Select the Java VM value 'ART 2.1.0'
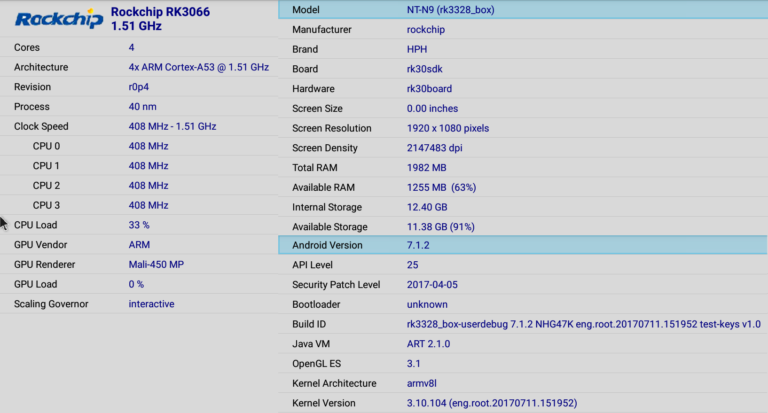Image resolution: width=768 pixels, height=413 pixels. click(x=429, y=344)
